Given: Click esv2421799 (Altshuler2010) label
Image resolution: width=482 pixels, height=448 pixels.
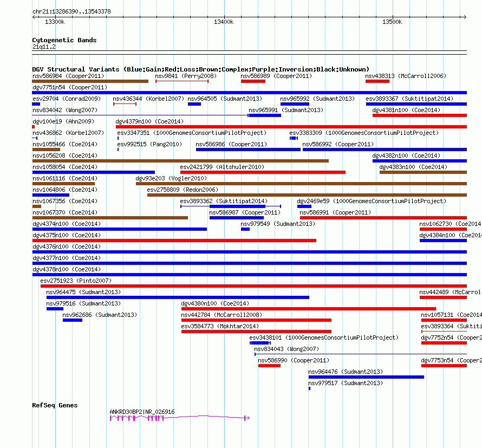Looking at the screenshot, I should [x=222, y=167].
